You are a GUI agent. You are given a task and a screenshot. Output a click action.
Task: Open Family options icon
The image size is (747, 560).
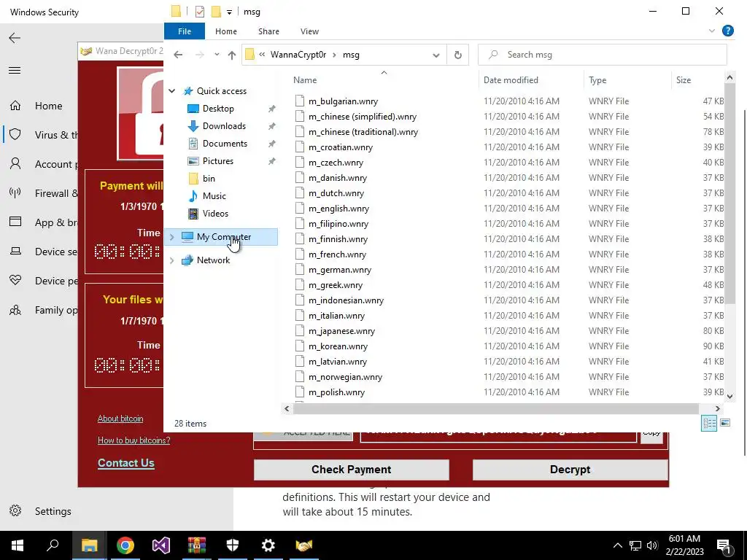15,310
